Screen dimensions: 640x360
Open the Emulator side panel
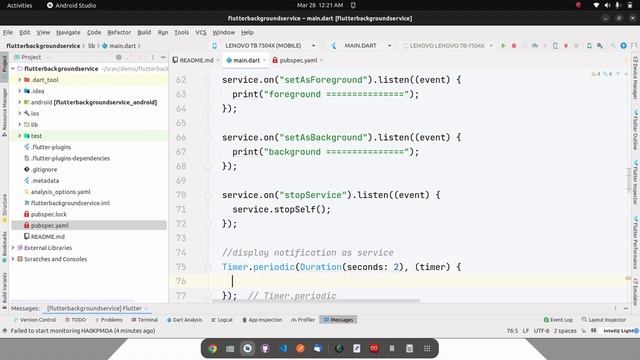636,292
